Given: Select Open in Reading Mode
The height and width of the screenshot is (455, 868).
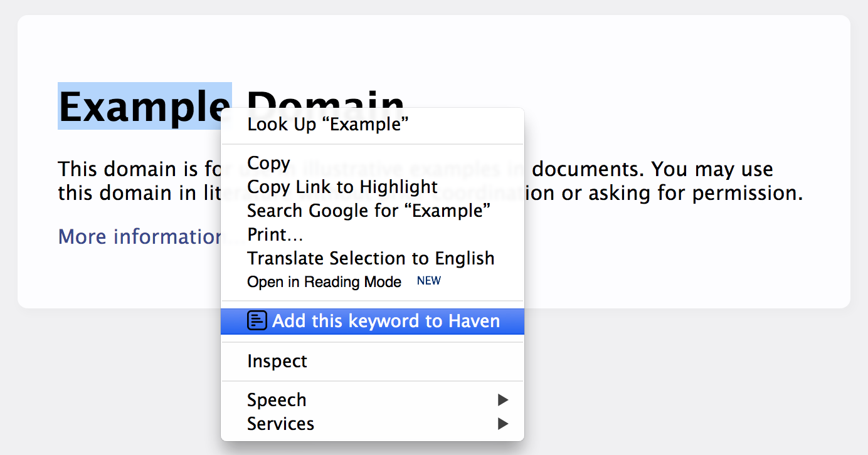Looking at the screenshot, I should tap(324, 282).
